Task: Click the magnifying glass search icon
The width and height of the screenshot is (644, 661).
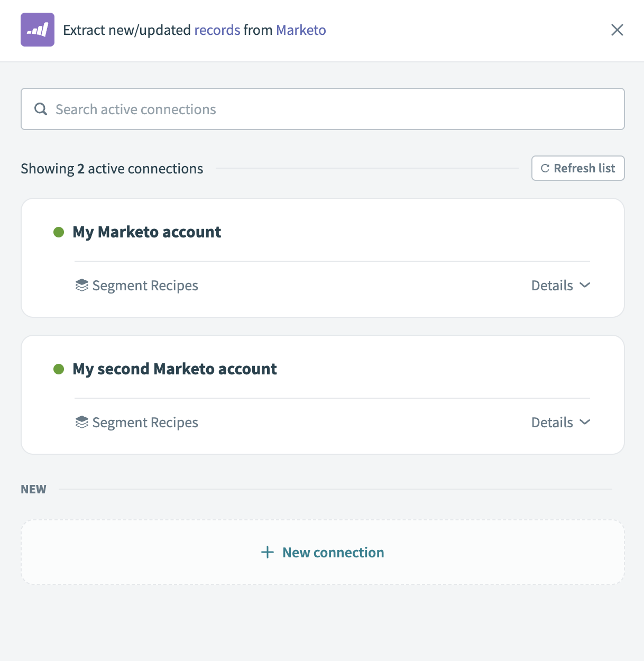Action: pos(41,109)
